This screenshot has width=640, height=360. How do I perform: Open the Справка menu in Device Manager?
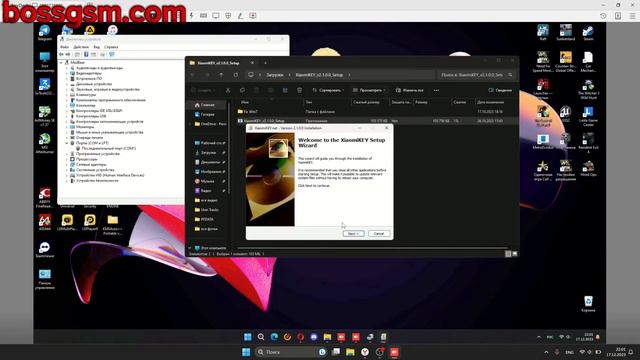pyautogui.click(x=111, y=47)
